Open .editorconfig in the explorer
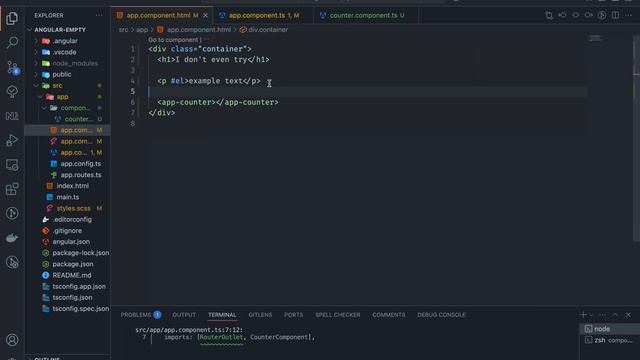This screenshot has height=360, width=640. (x=67, y=219)
